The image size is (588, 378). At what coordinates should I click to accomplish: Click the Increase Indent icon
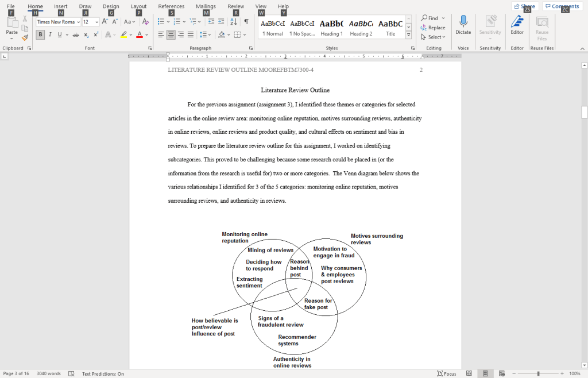pos(221,22)
